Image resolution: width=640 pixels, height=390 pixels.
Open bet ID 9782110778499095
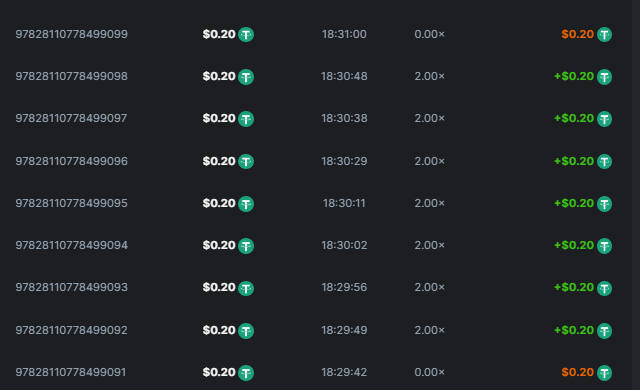point(71,203)
